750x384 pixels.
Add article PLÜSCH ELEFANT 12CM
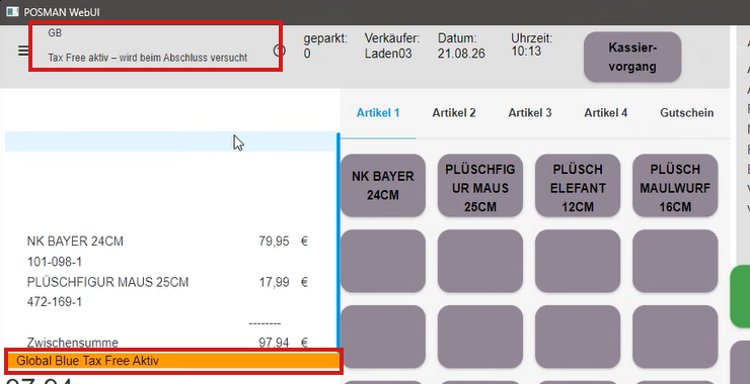click(x=577, y=186)
